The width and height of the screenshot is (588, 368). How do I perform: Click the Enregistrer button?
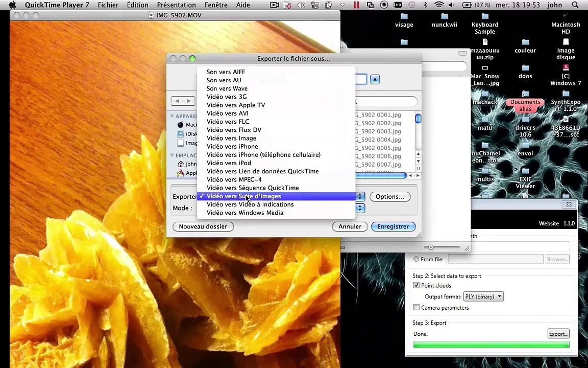[x=393, y=226]
